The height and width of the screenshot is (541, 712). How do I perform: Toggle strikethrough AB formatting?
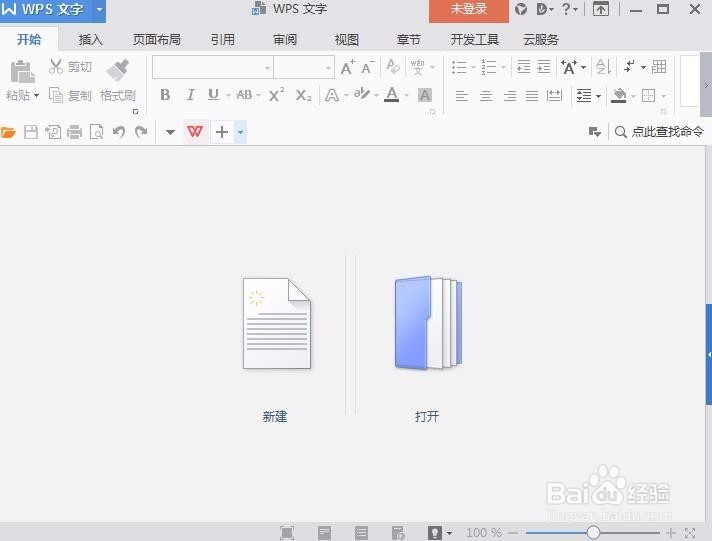(244, 95)
